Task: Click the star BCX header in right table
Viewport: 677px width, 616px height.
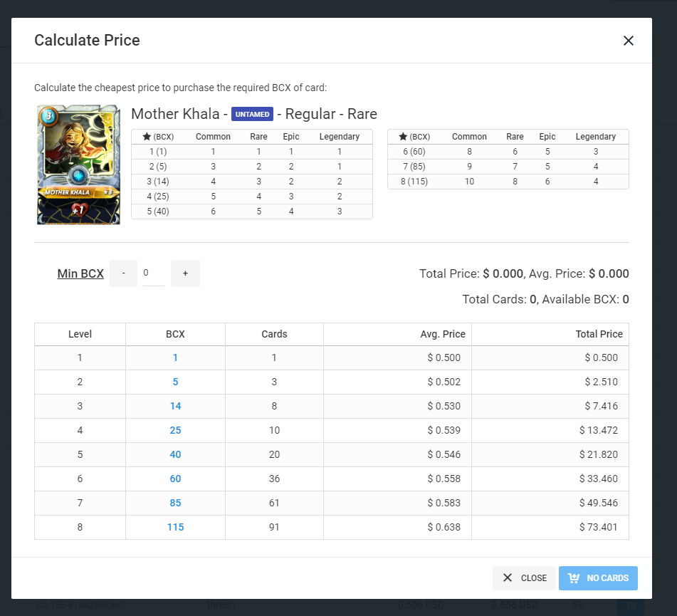Action: click(414, 137)
